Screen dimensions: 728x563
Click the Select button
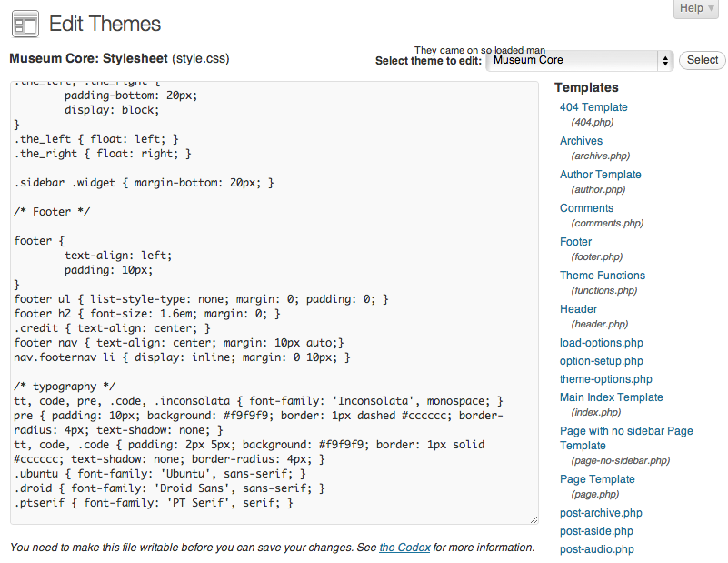(702, 60)
